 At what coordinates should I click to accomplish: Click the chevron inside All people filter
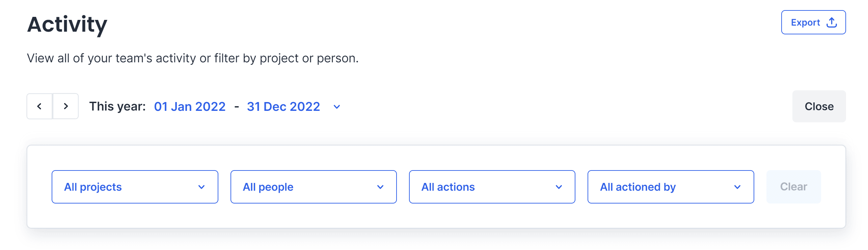(380, 187)
